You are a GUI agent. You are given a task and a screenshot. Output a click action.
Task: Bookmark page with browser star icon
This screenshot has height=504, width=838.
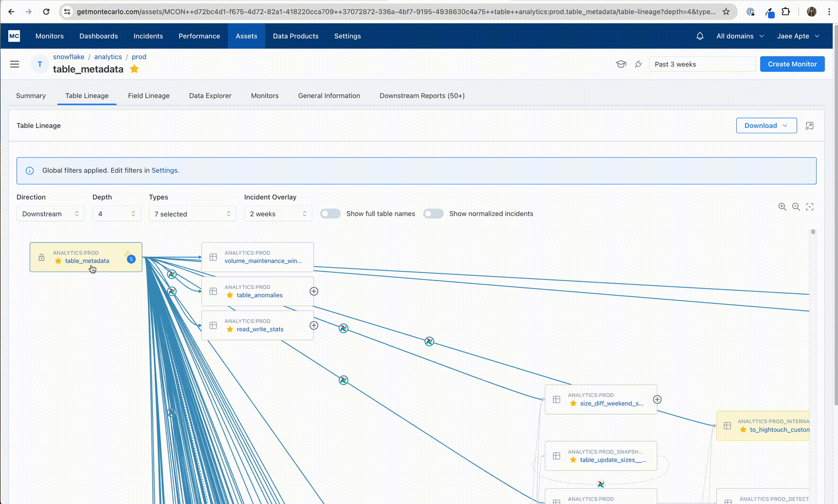(726, 12)
